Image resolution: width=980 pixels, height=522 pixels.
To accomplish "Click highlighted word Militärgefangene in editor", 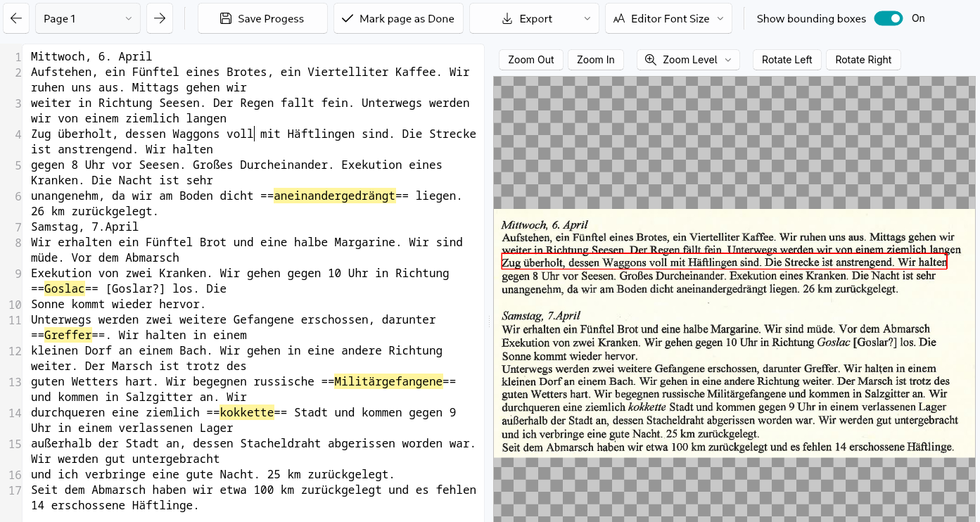I will coord(388,381).
